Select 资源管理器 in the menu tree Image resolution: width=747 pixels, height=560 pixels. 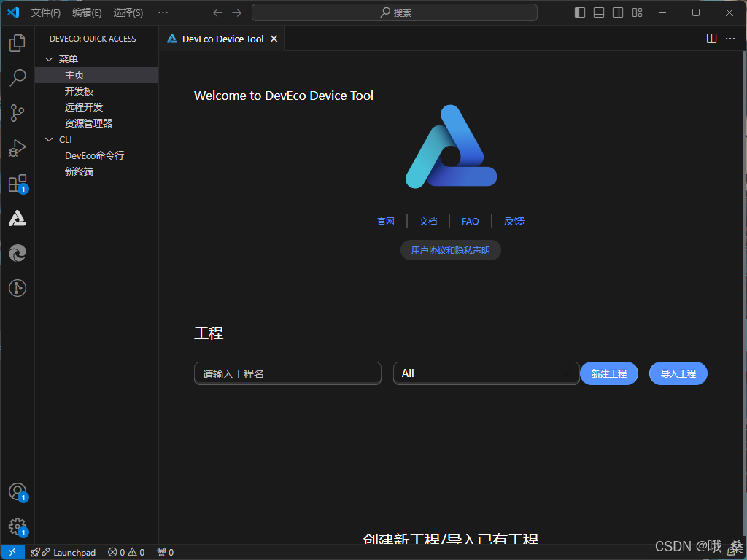pos(97,123)
